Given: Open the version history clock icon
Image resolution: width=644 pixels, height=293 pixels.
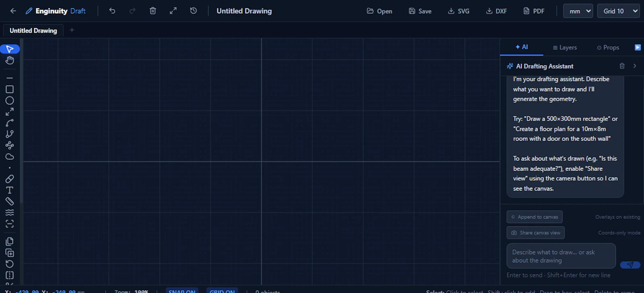Looking at the screenshot, I should [x=194, y=11].
